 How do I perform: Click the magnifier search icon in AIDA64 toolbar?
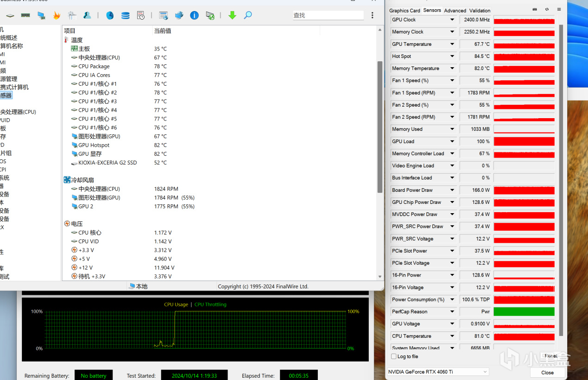coord(248,16)
